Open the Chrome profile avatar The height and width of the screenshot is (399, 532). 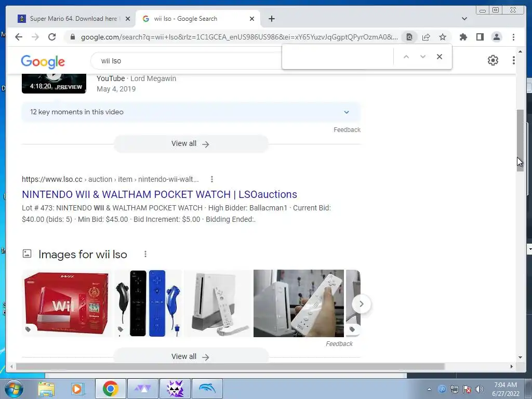click(496, 37)
